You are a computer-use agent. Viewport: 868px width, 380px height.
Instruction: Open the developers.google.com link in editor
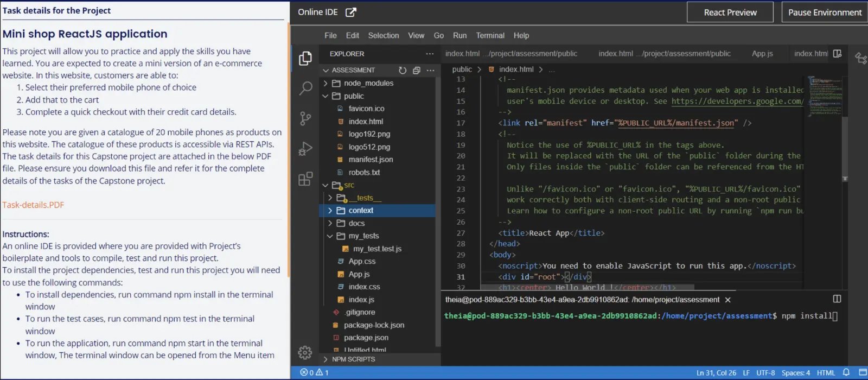[737, 101]
